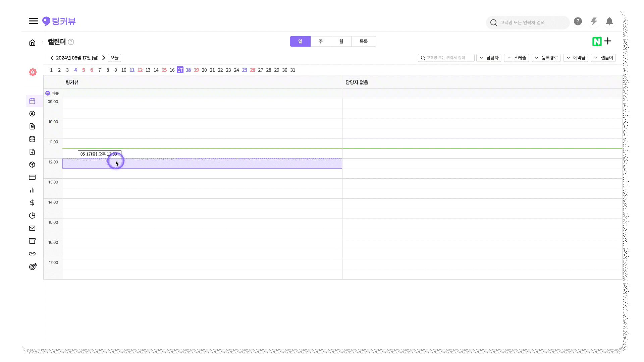Switch to the 주 week view tab
644x362 pixels.
(x=321, y=42)
